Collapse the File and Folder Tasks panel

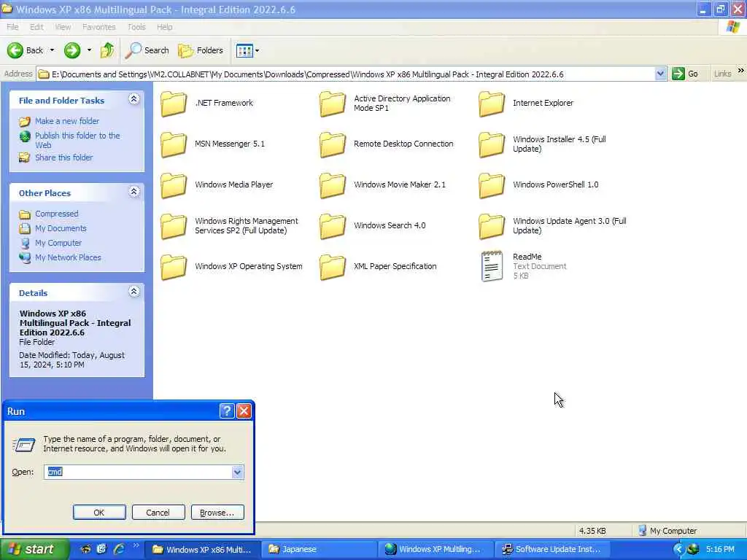click(134, 99)
